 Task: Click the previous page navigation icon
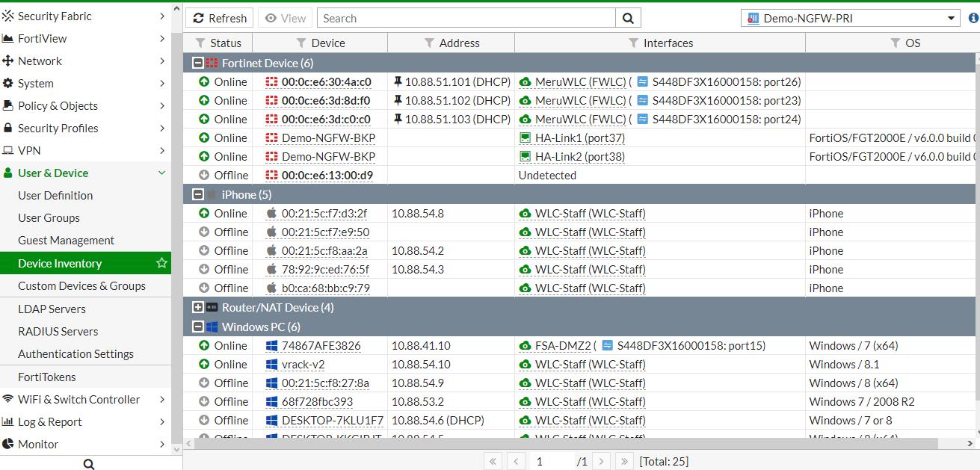(x=516, y=462)
